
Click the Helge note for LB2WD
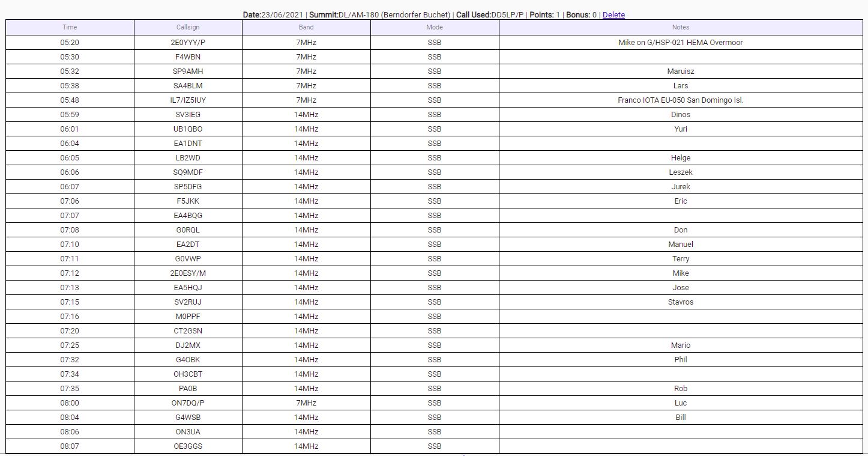680,158
